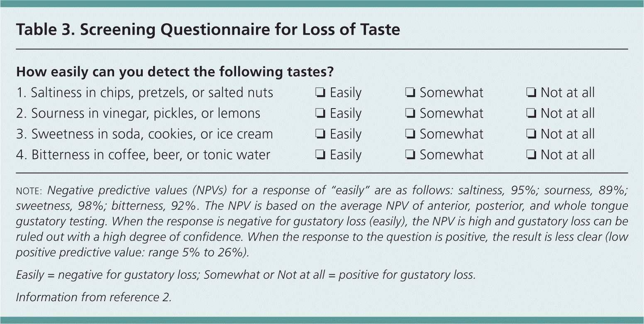This screenshot has width=644, height=324.
Task: Check Somewhat for sweetness in soda
Action: pyautogui.click(x=410, y=134)
